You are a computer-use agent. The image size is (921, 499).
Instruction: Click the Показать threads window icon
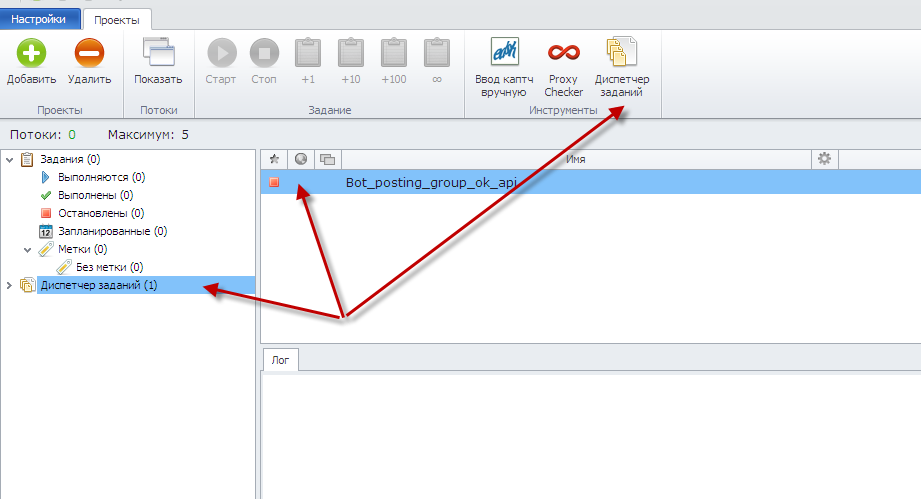pyautogui.click(x=159, y=53)
